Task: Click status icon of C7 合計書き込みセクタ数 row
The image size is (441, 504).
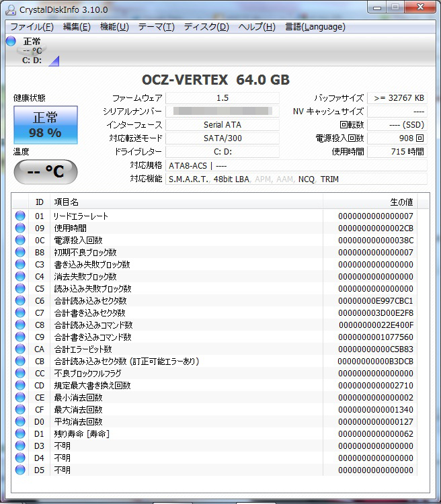Action: click(20, 312)
